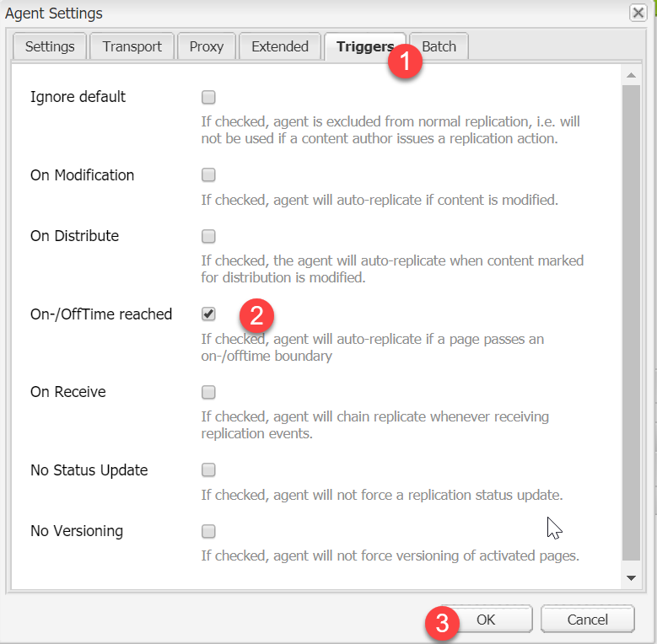This screenshot has width=657, height=644.
Task: Open the Proxy tab
Action: coord(207,47)
